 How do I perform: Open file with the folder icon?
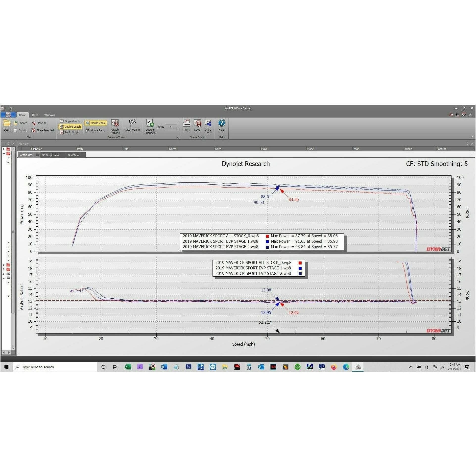point(7,123)
